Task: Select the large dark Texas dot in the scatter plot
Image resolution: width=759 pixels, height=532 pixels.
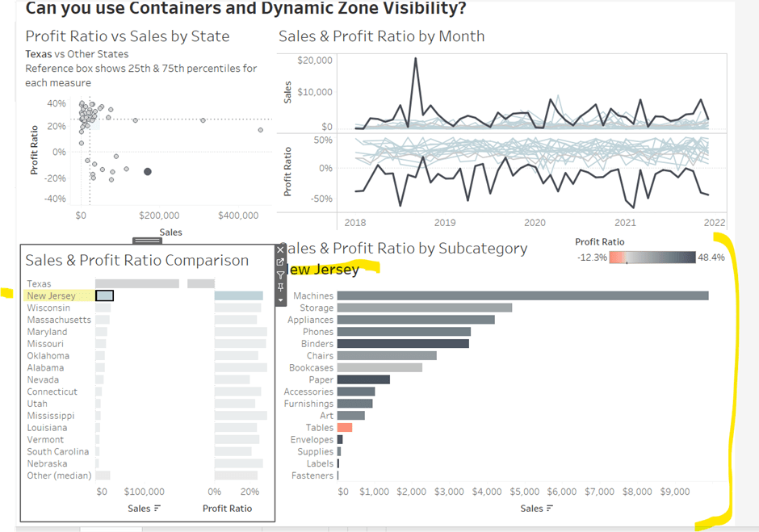Action: [x=147, y=171]
